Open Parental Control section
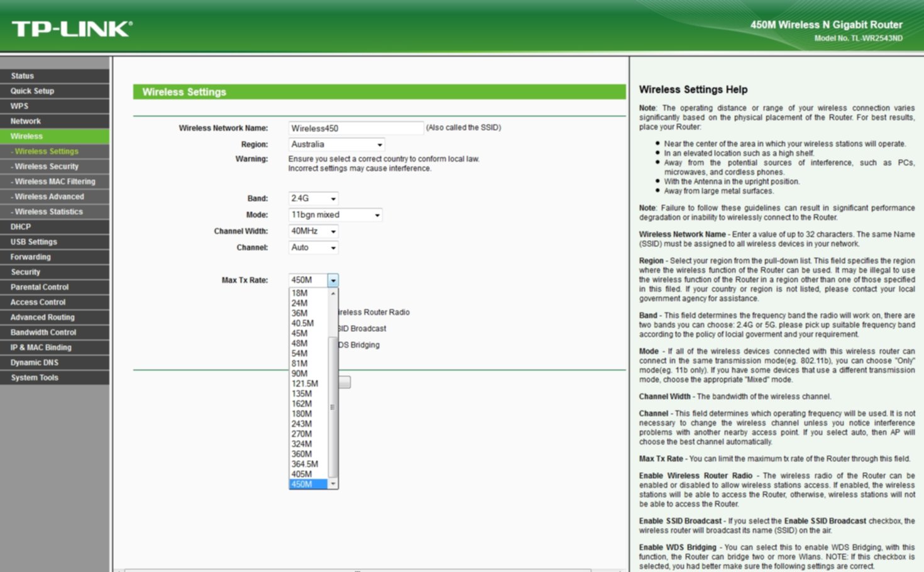Image resolution: width=924 pixels, height=572 pixels. tap(55, 287)
